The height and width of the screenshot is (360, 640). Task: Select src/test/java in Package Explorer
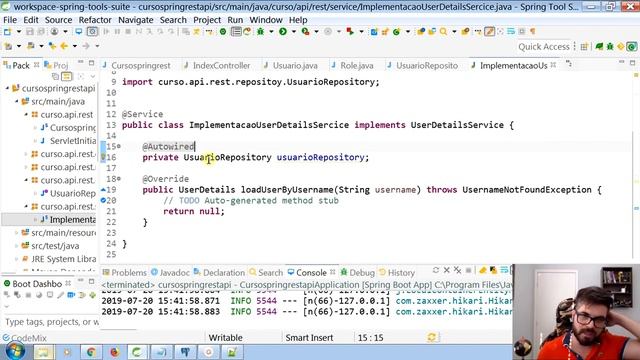(51, 246)
